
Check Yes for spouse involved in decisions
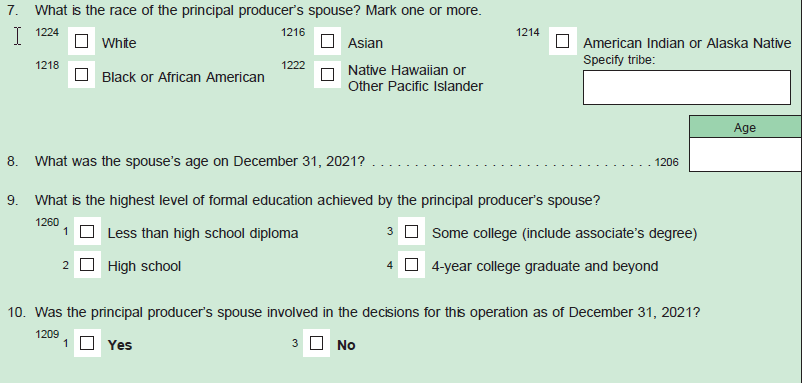pyautogui.click(x=87, y=343)
